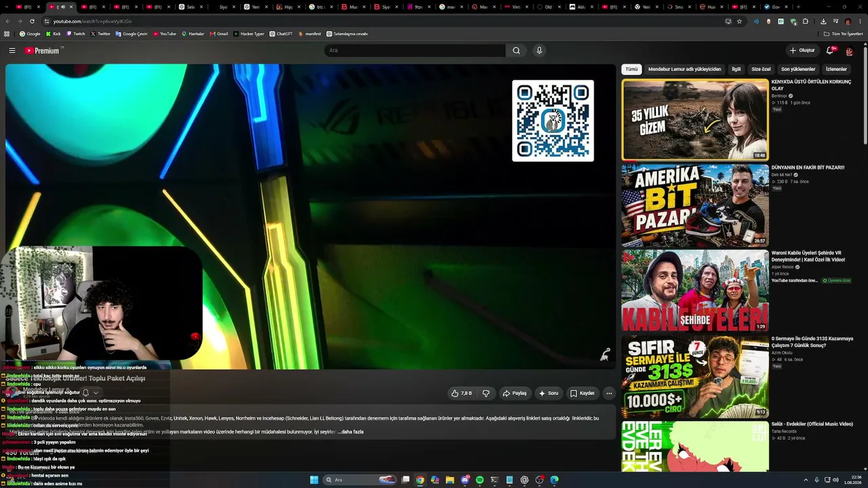
Task: Click the Oluştur create button
Action: 802,50
